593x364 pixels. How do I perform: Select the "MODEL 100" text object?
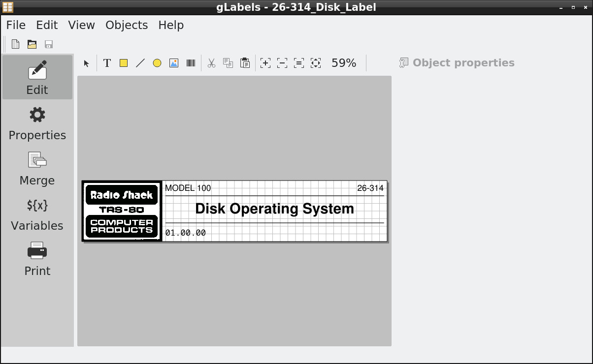[188, 188]
